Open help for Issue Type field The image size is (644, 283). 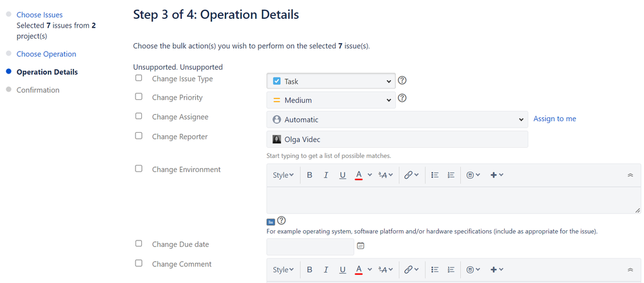[402, 81]
